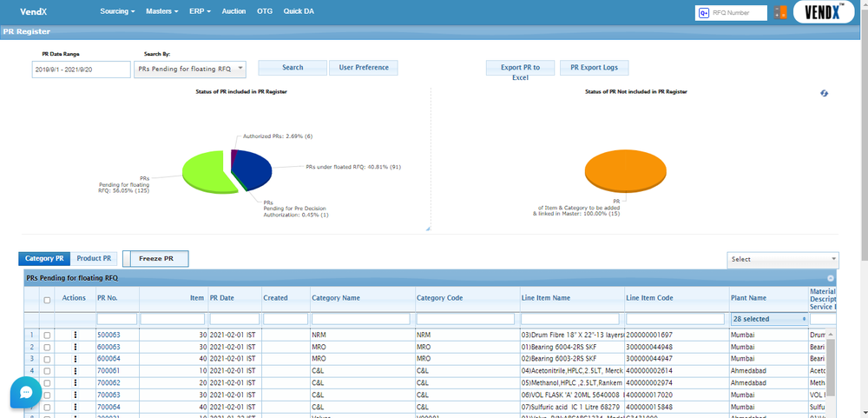Open PR number 500063 link
This screenshot has height=418, width=868.
point(108,335)
